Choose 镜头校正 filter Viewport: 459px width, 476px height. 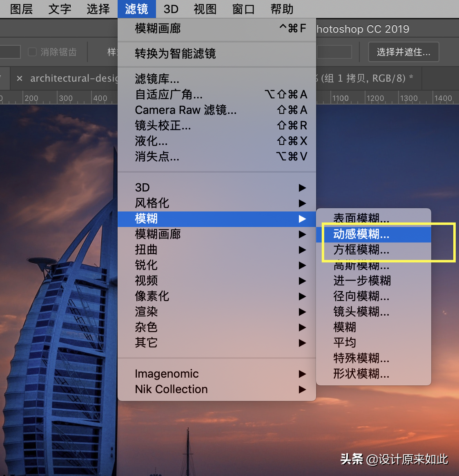pyautogui.click(x=217, y=125)
